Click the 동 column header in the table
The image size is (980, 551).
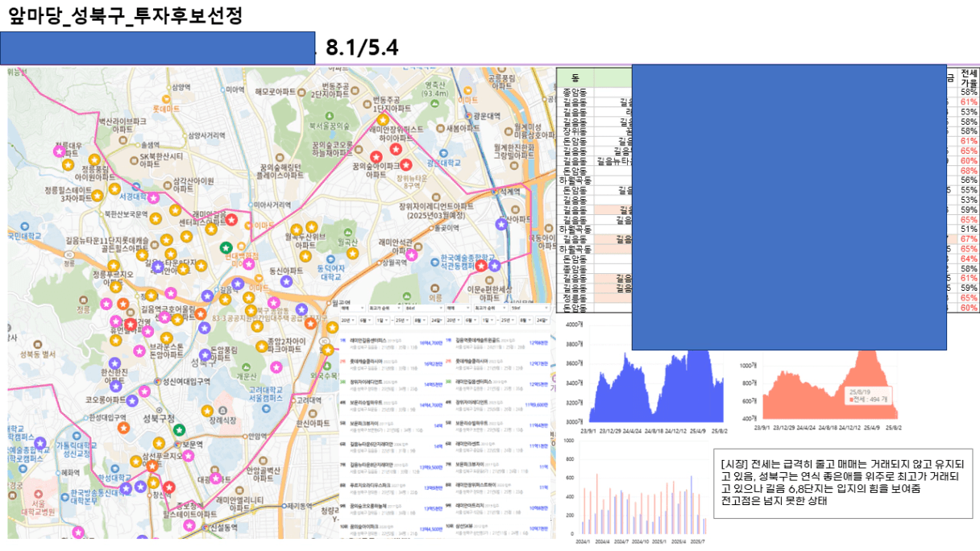coord(575,77)
